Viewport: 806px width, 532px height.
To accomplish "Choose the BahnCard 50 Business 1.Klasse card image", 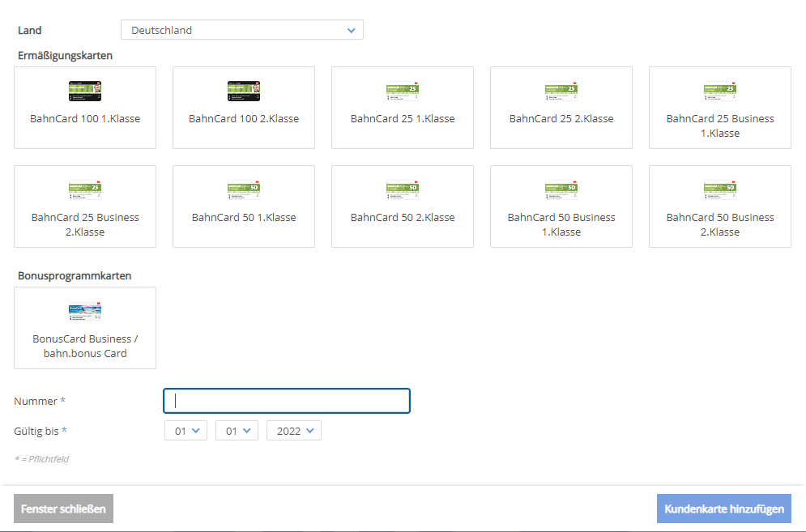I will 561,189.
